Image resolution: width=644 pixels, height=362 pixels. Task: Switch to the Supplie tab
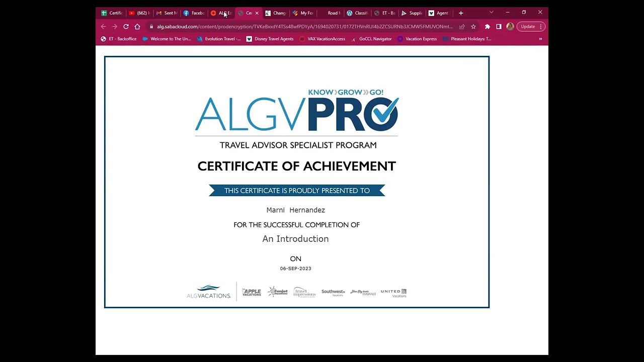412,13
